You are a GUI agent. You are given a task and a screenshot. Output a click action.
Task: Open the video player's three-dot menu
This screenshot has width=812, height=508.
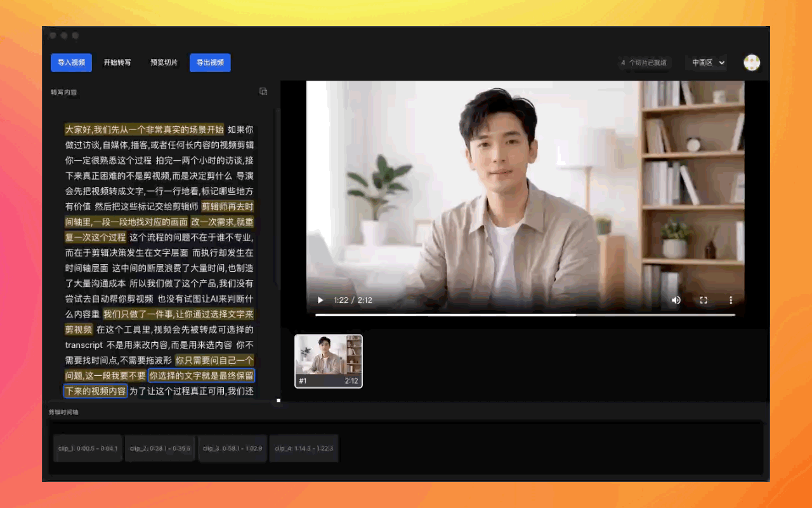click(x=731, y=300)
